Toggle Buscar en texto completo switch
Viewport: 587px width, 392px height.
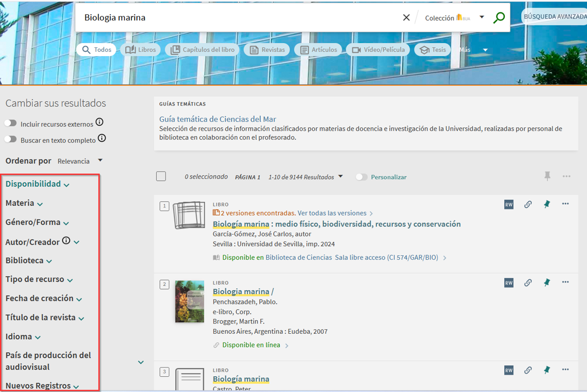point(11,139)
